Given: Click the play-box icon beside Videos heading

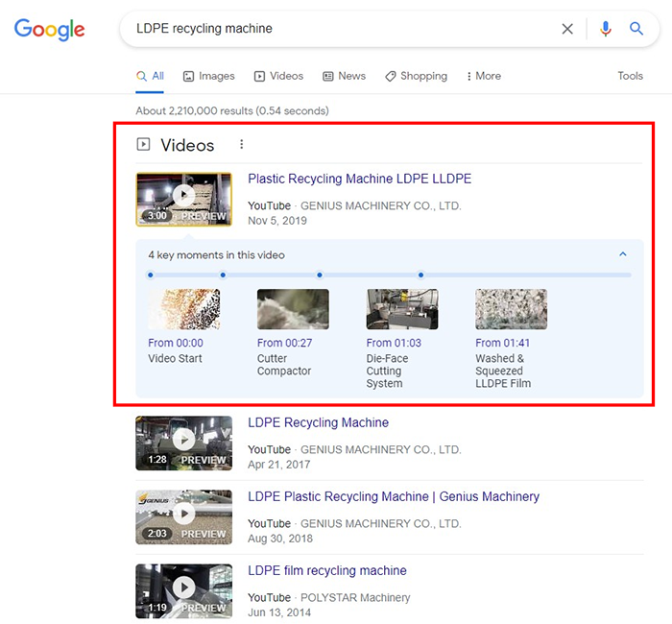Looking at the screenshot, I should pos(143,144).
